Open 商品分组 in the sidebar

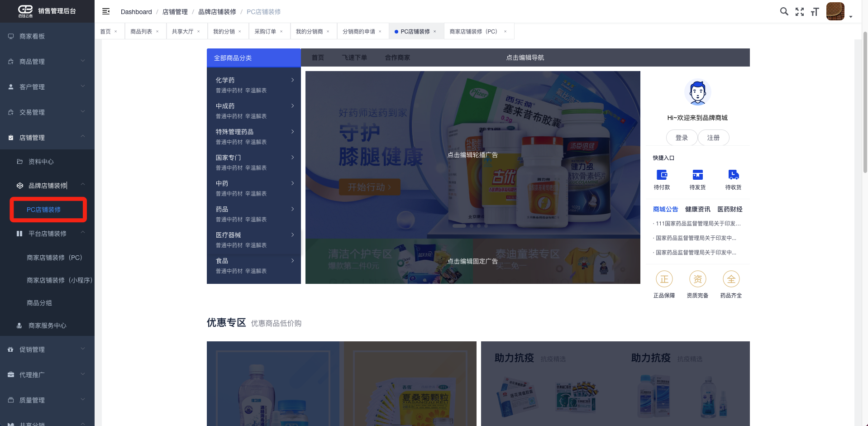tap(39, 303)
